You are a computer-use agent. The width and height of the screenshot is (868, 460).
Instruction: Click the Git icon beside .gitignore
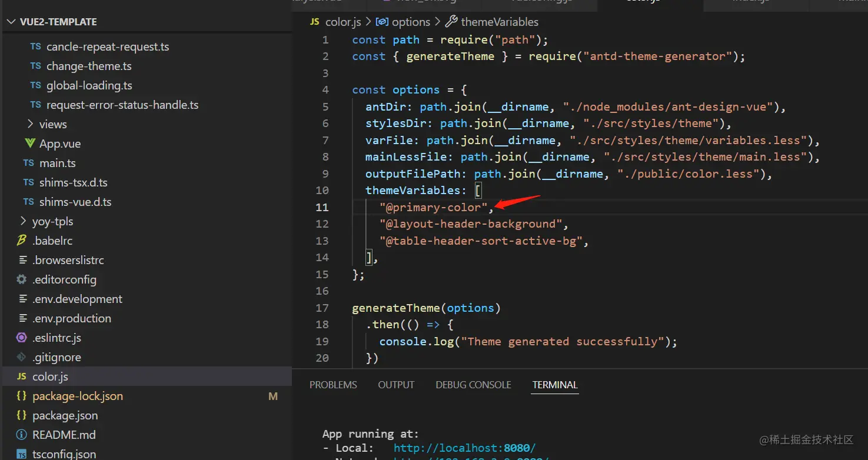(22, 357)
